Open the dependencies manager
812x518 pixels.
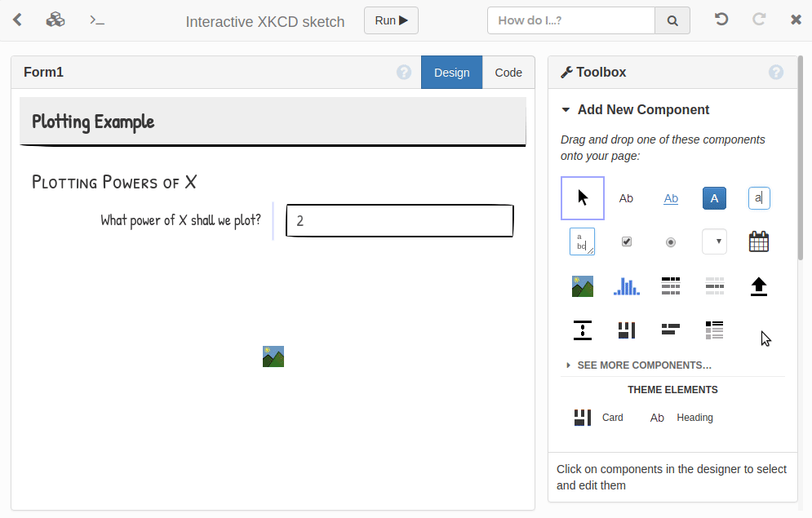point(55,19)
